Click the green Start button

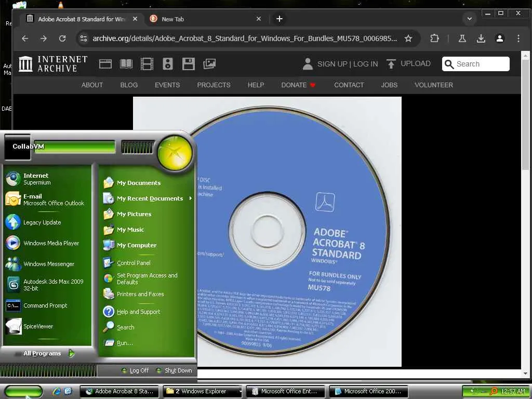(23, 392)
